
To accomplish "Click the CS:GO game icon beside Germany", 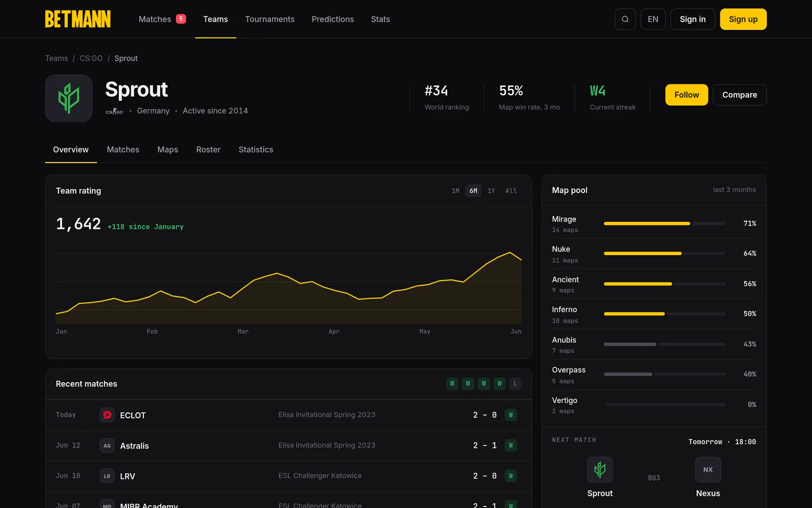I will 114,111.
